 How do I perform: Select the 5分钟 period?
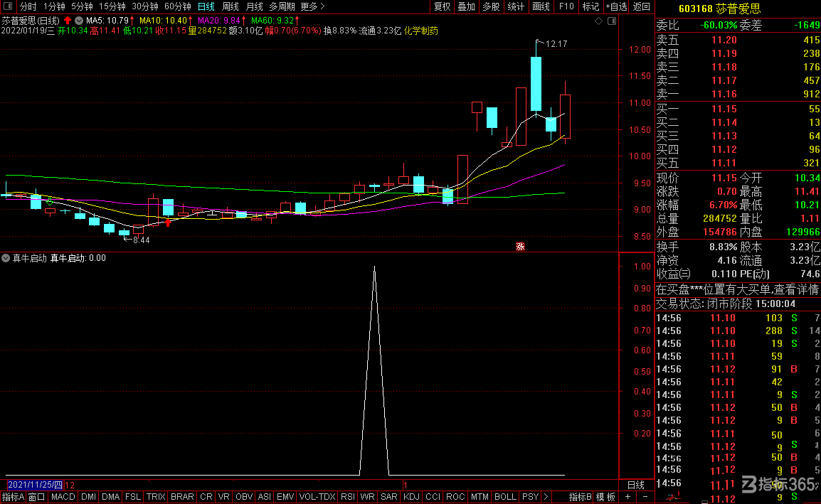tap(82, 6)
